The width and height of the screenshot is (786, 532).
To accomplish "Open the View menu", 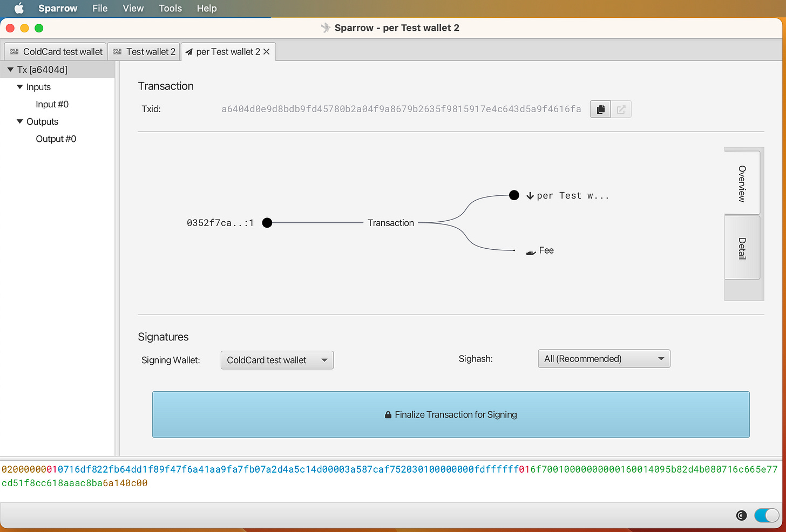I will (133, 8).
